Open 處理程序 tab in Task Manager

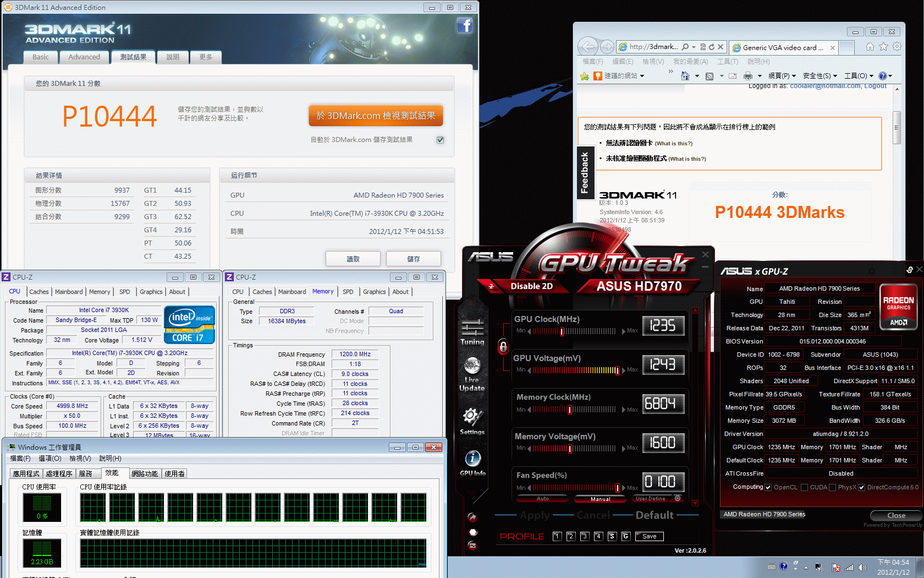59,473
